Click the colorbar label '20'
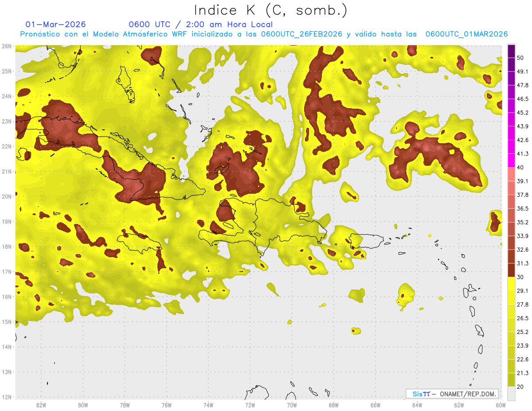 pos(520,387)
